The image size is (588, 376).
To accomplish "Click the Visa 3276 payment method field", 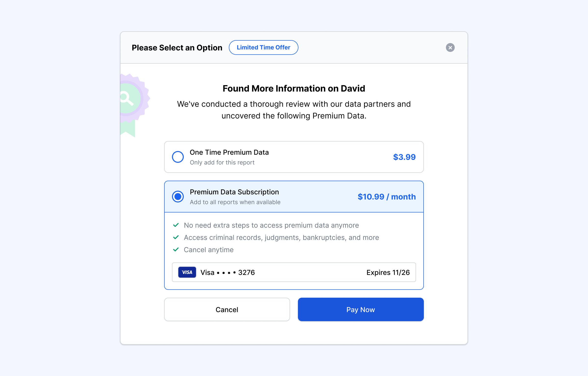I will click(x=294, y=272).
